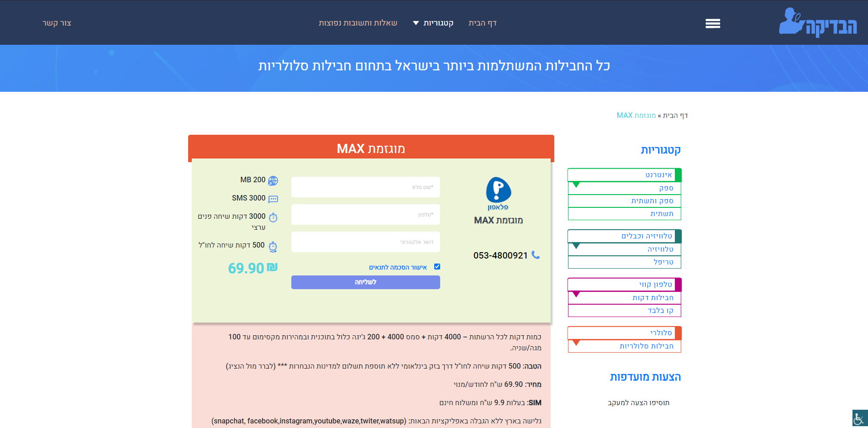Screen dimensions: 868x428
Task: Click the SMS 3000 feature text
Action: coord(248,198)
